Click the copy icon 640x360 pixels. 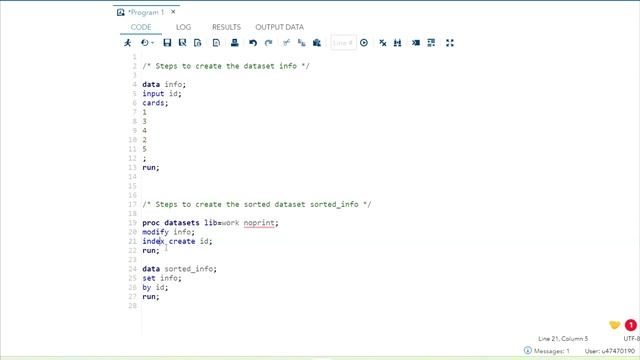pos(302,43)
